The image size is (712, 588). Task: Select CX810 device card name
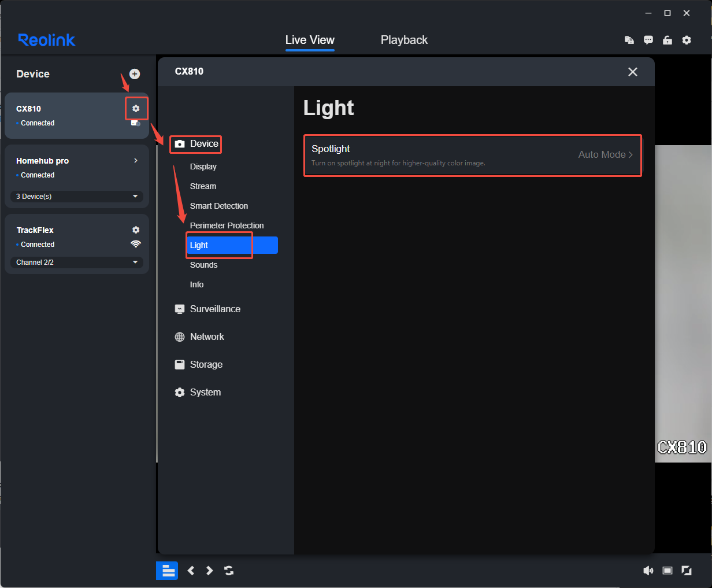click(x=29, y=109)
